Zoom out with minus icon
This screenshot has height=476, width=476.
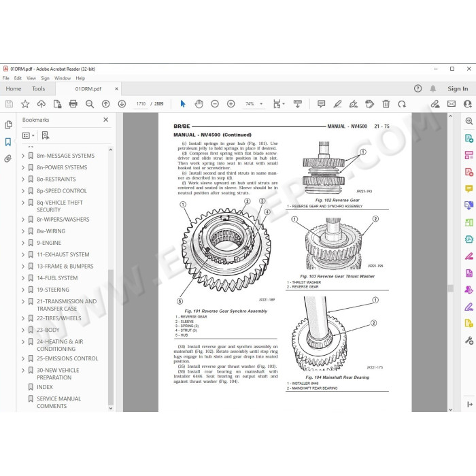click(215, 104)
